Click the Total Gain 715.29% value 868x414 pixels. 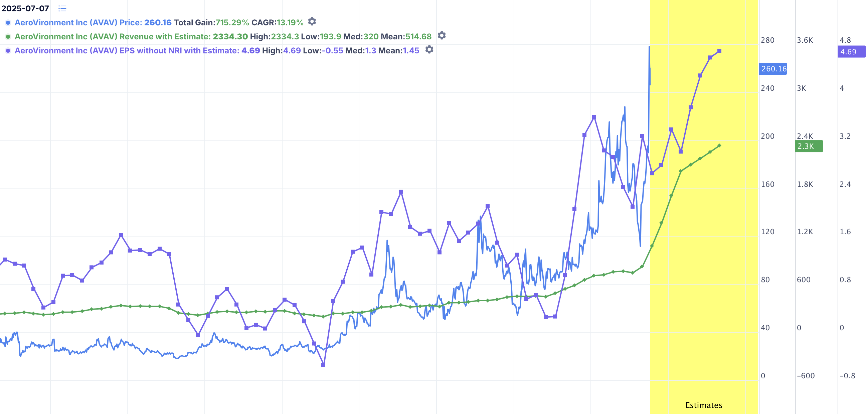point(232,23)
